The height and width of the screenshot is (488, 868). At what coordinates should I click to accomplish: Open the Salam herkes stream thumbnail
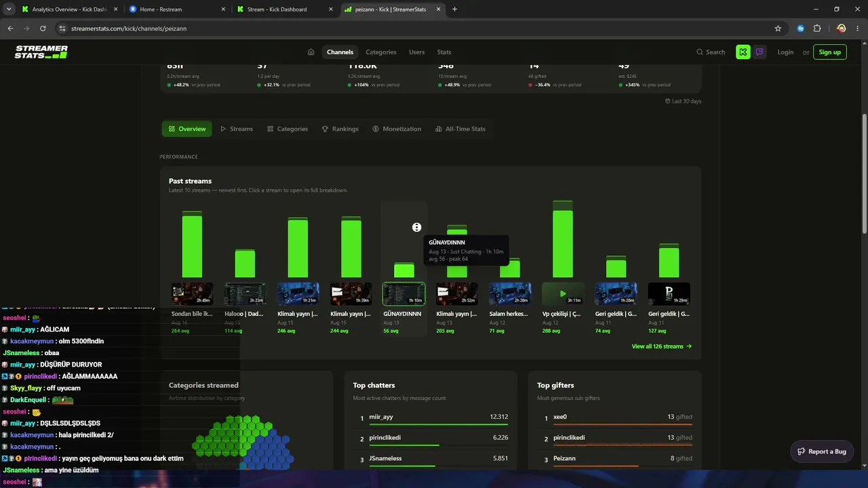510,294
